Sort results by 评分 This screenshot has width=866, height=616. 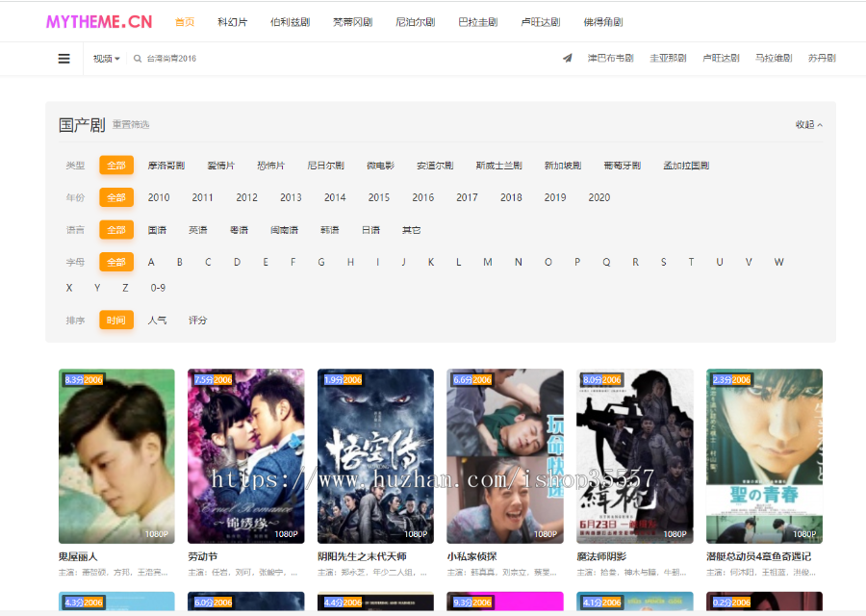(x=197, y=320)
